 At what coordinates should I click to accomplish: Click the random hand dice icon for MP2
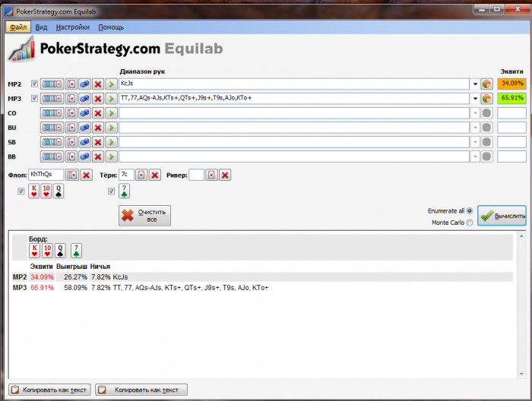pos(84,84)
